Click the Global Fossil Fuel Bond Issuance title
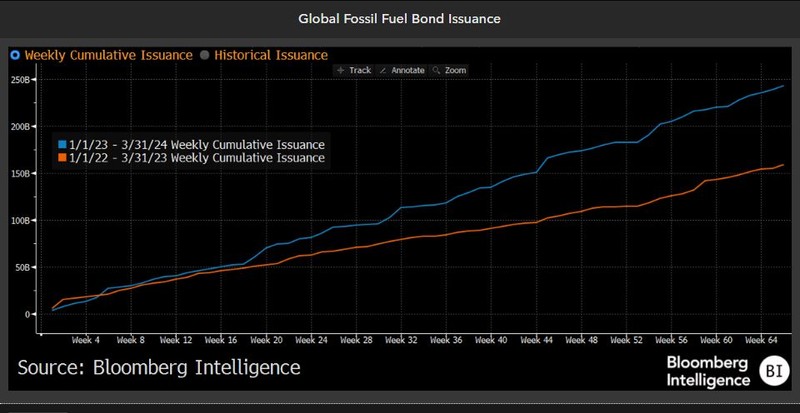The image size is (800, 413). (x=399, y=19)
